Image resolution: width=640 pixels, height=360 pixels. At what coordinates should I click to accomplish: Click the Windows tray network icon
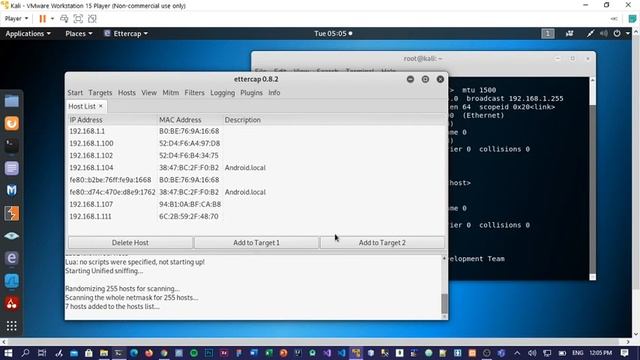(547, 353)
